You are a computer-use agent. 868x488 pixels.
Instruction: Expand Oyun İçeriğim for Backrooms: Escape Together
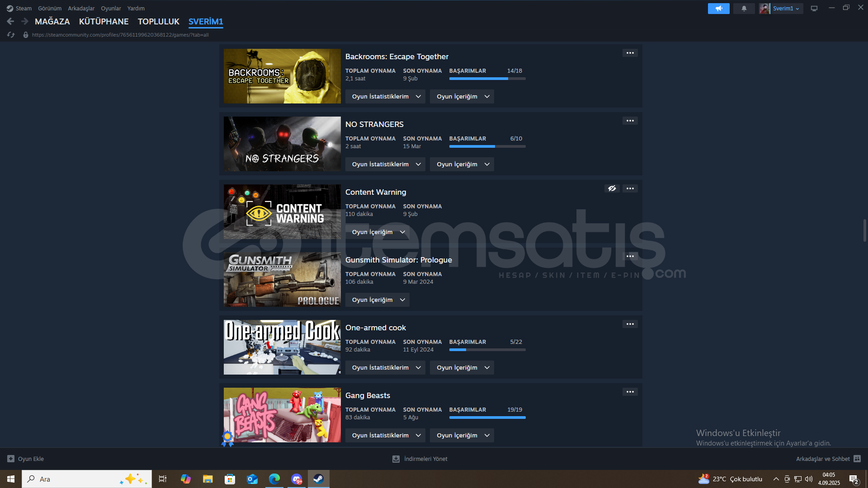coord(462,96)
